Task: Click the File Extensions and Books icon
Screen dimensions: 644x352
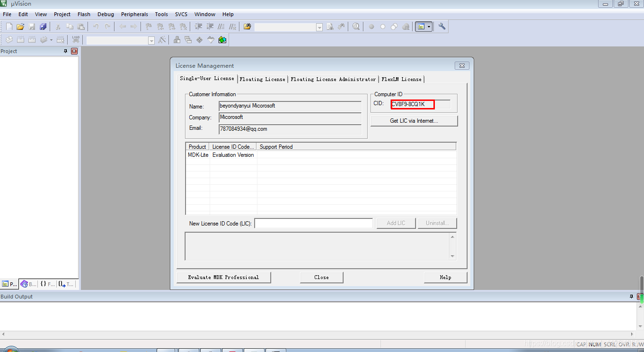Action: coord(176,40)
